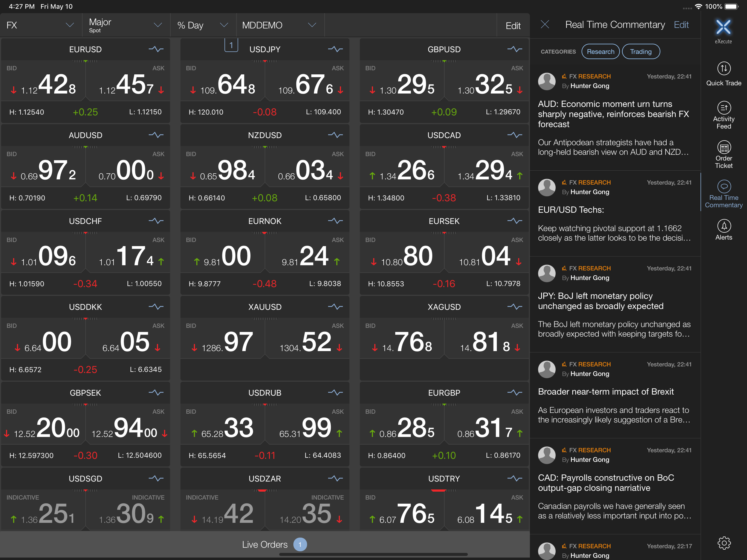The width and height of the screenshot is (747, 560).
Task: Open the USDSGD chart icon
Action: click(156, 478)
